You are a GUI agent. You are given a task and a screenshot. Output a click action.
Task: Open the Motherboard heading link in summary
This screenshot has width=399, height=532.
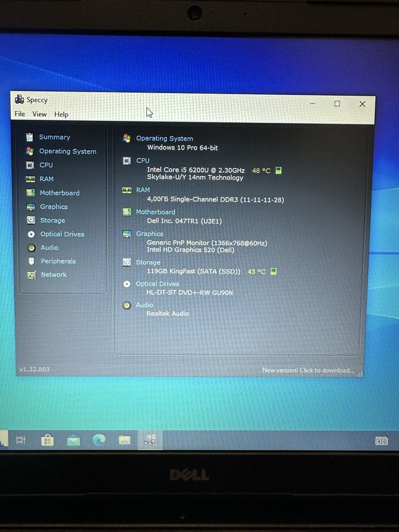click(156, 212)
